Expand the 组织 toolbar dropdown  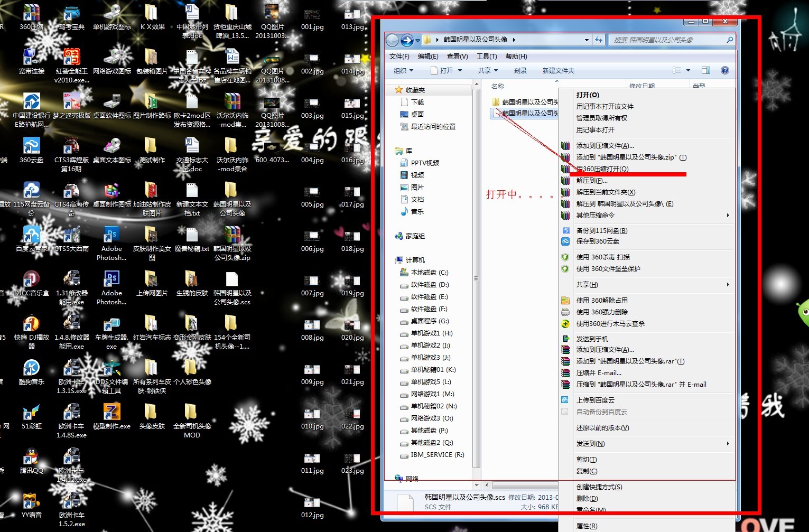click(403, 70)
